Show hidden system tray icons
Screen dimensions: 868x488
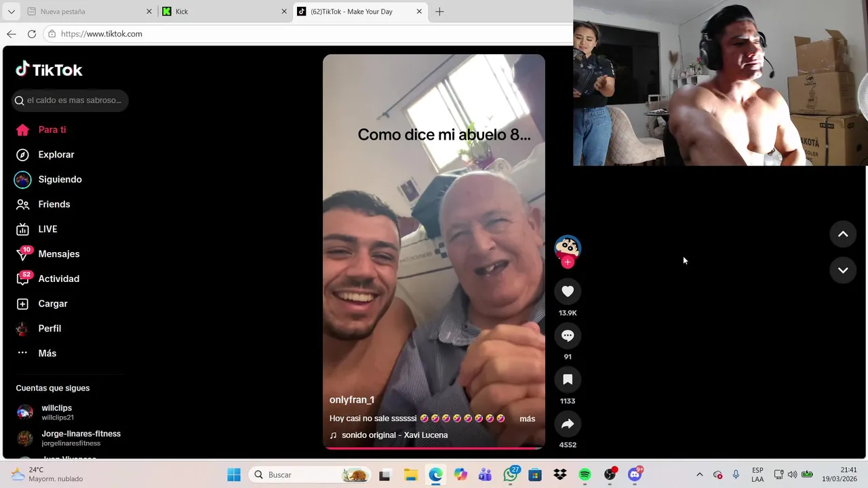[x=700, y=474]
